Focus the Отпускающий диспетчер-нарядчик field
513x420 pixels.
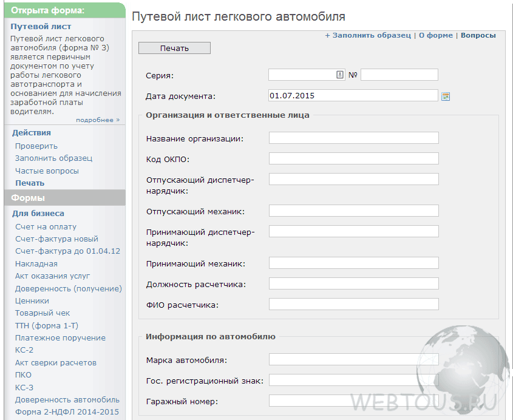click(x=354, y=179)
